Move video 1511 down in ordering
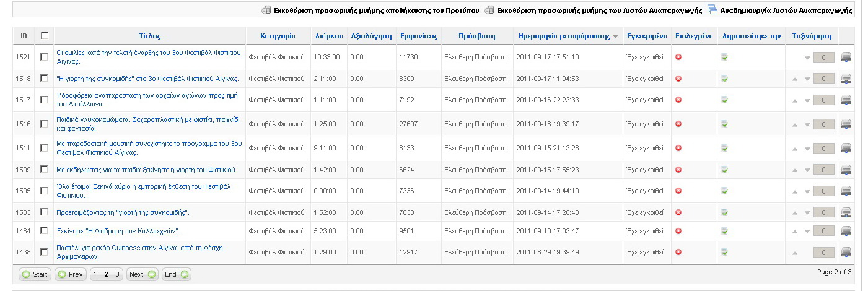The image size is (868, 291). [x=807, y=149]
